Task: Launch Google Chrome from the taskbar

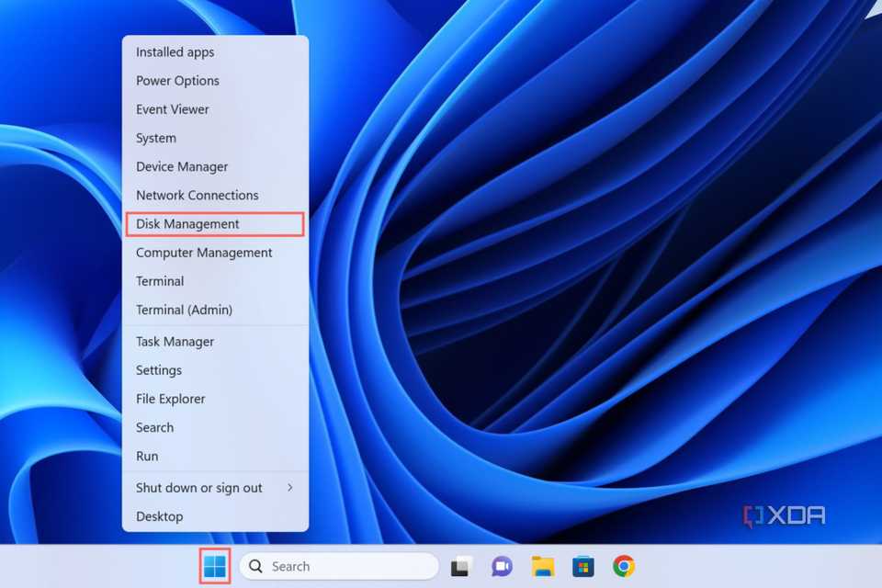Action: (x=624, y=566)
